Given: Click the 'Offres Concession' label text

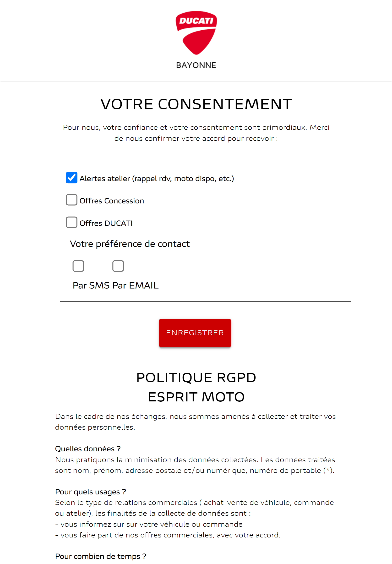Looking at the screenshot, I should [112, 201].
